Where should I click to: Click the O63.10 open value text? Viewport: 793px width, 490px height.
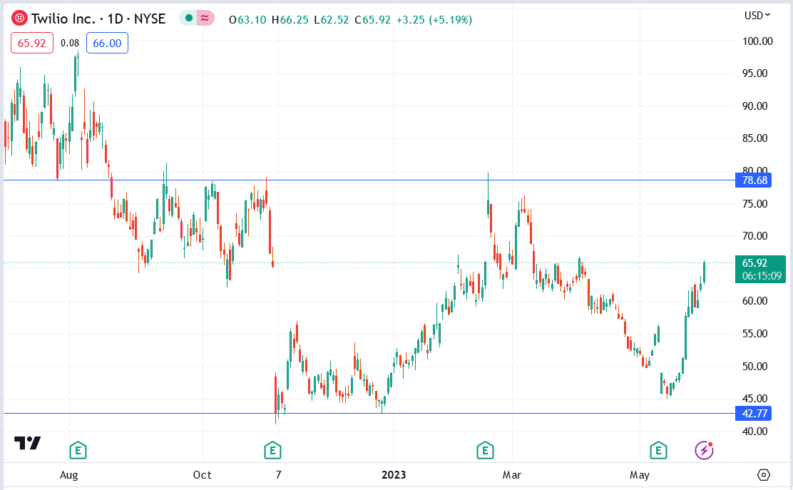(x=247, y=20)
